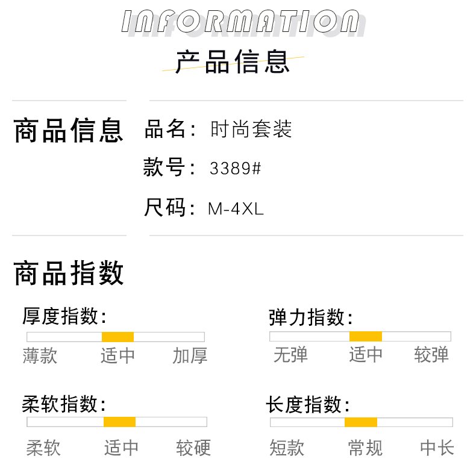Select the 商品指数 section heading
476x468 pixels.
click(x=69, y=273)
